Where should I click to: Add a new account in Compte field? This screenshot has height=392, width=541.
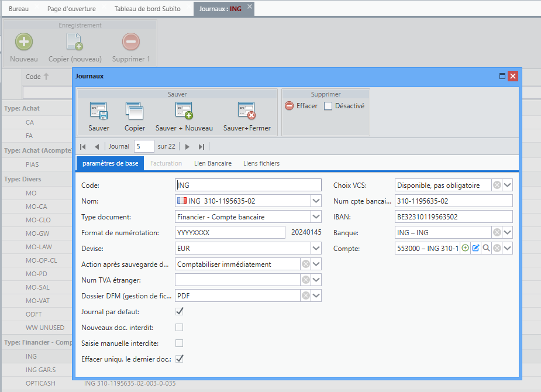(465, 248)
